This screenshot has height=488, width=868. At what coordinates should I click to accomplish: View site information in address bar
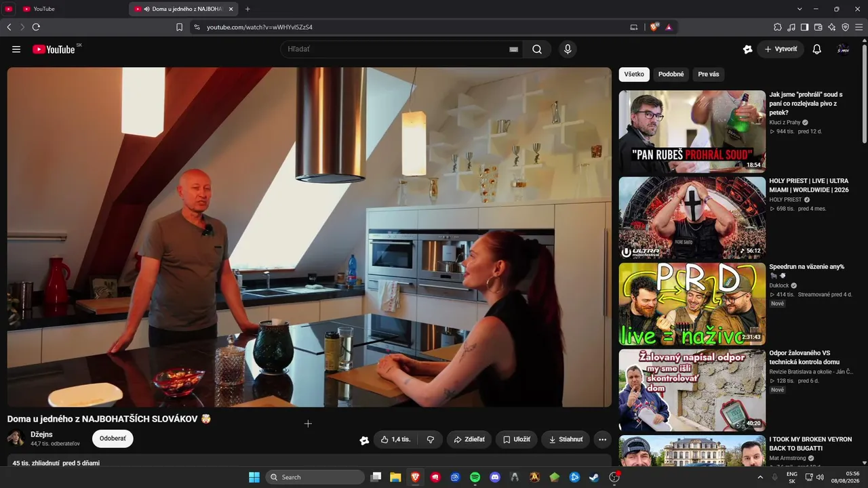(197, 27)
